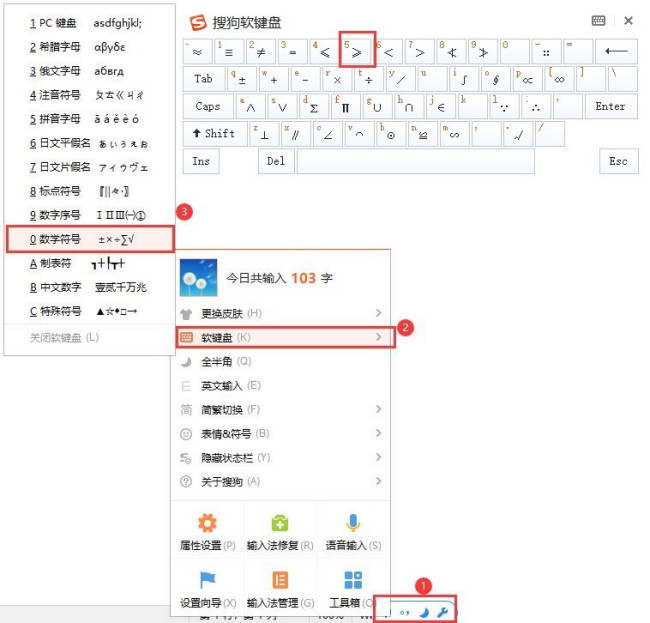
Task: Click the Del key on soft keyboard
Action: click(276, 161)
